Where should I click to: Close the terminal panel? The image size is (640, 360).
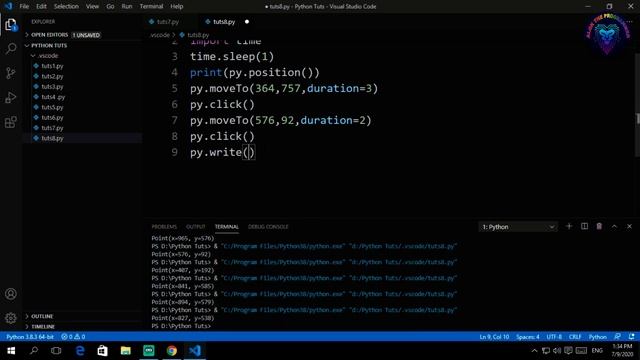pyautogui.click(x=629, y=227)
